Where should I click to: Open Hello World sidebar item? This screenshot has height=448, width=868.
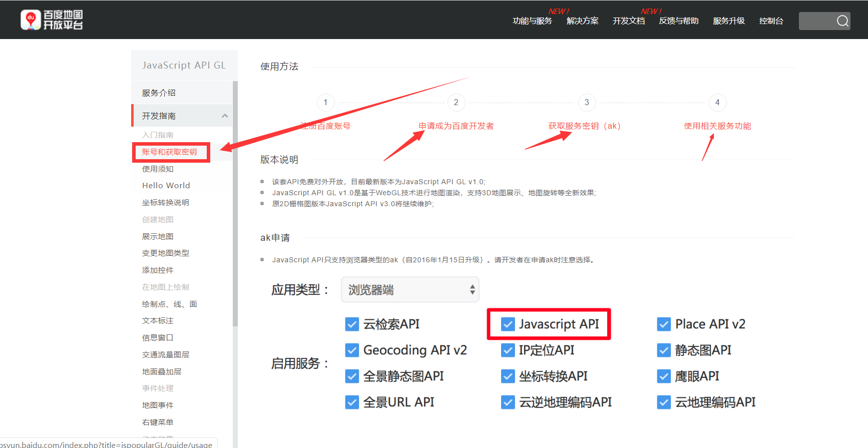pyautogui.click(x=166, y=186)
